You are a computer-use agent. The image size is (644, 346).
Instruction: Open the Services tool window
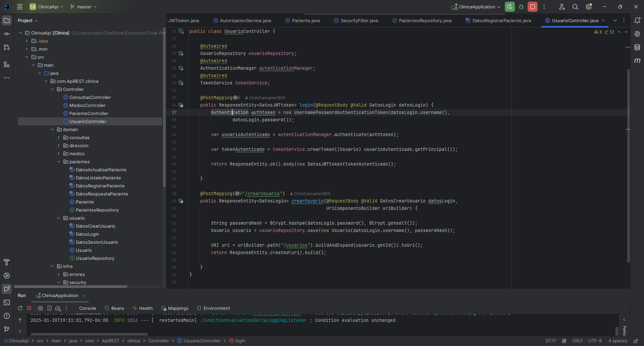pyautogui.click(x=7, y=276)
